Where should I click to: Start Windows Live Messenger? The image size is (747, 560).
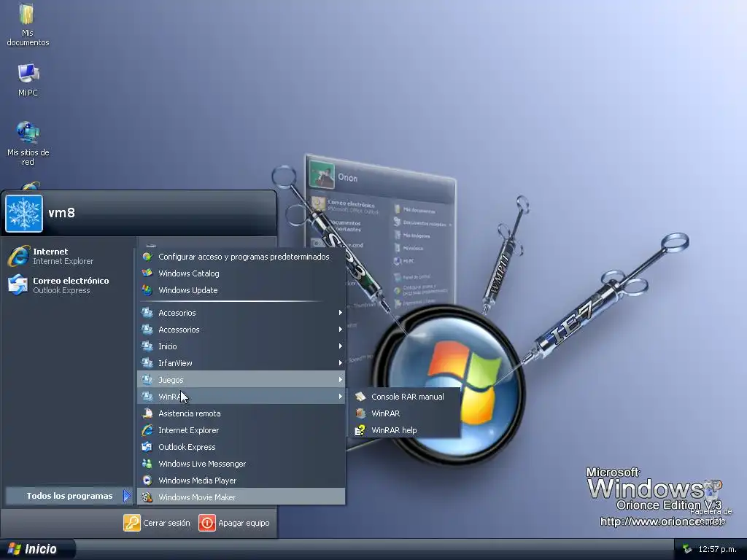[241, 463]
